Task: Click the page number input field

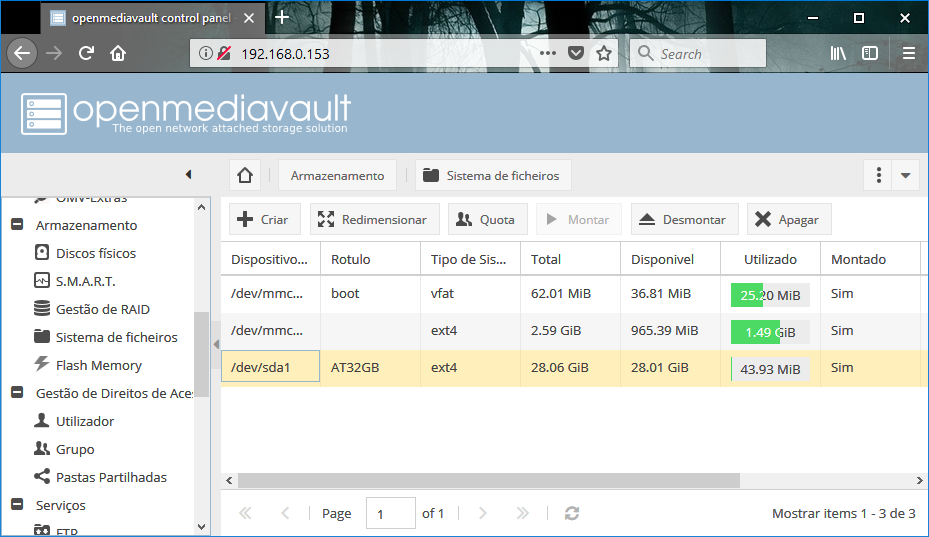Action: [390, 513]
